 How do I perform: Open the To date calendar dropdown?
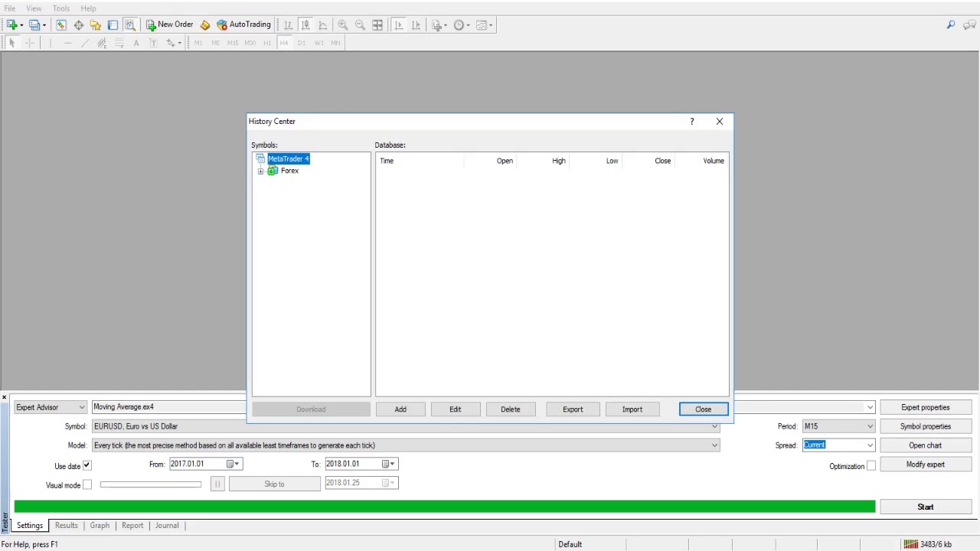388,464
